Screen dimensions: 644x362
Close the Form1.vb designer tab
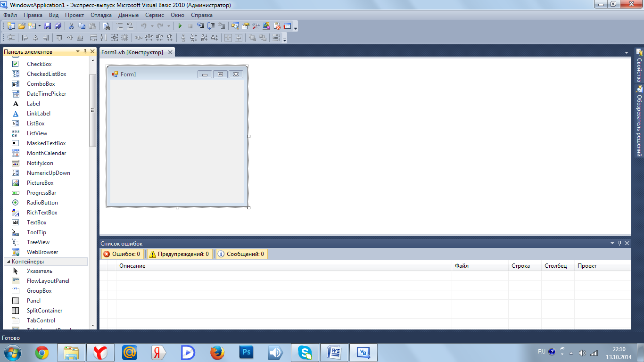(170, 52)
